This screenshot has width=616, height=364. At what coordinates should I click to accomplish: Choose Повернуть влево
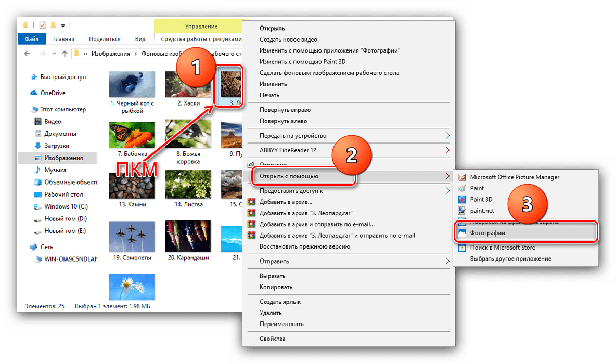[x=283, y=121]
